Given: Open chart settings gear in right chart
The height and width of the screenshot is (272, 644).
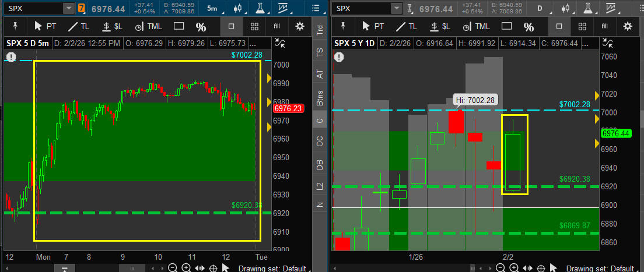Looking at the screenshot, I should 628,26.
